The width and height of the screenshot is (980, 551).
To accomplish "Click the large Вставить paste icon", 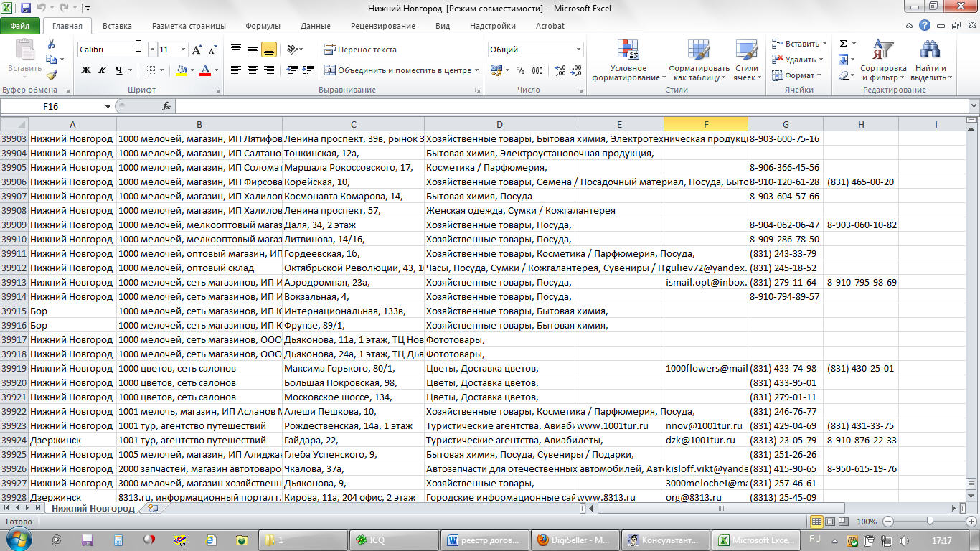I will coord(25,50).
